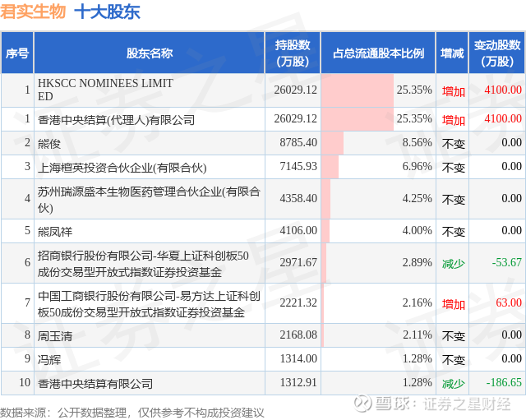Screen dimensions: 526x420
Task: Click the 增减 column header
Action: point(452,53)
